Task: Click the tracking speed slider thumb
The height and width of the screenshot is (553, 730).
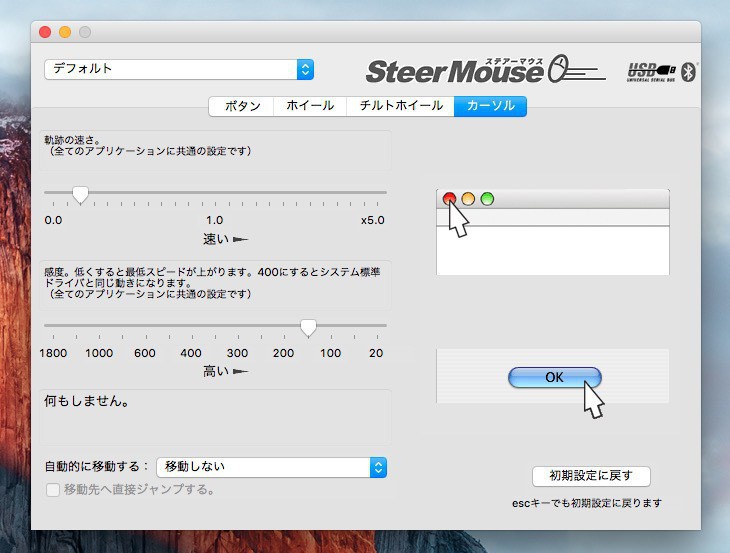Action: (81, 195)
